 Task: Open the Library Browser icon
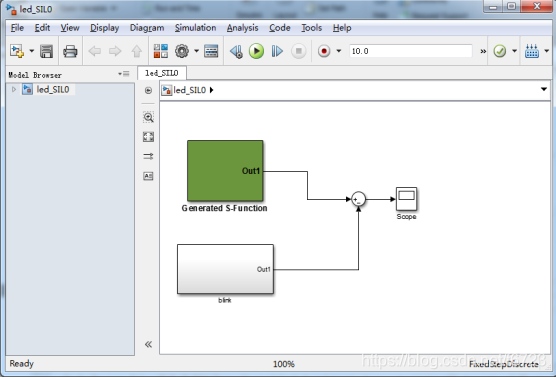tap(161, 51)
